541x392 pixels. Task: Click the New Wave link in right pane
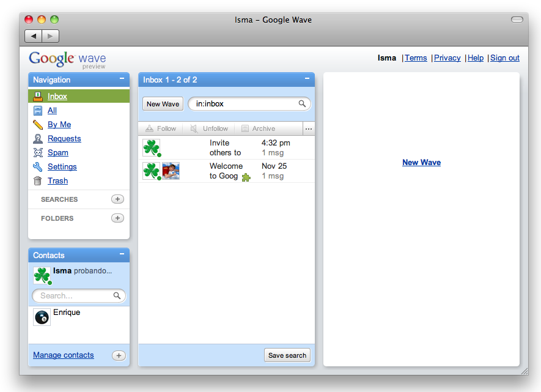coord(421,162)
